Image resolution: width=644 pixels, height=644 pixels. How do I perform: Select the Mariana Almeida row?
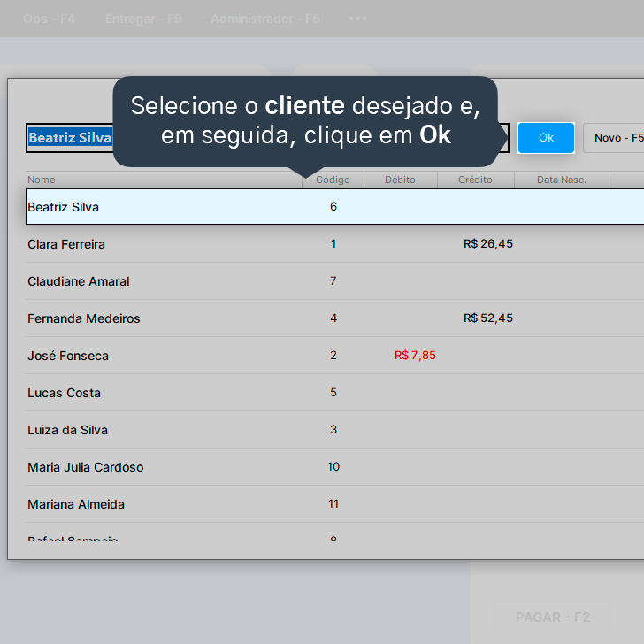click(334, 504)
